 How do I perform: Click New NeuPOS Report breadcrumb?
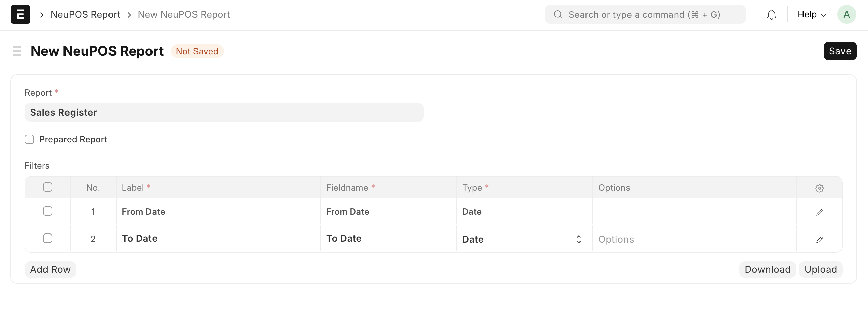pos(184,14)
